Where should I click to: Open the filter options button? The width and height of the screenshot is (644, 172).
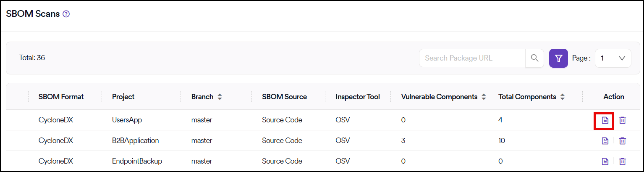[x=558, y=58]
